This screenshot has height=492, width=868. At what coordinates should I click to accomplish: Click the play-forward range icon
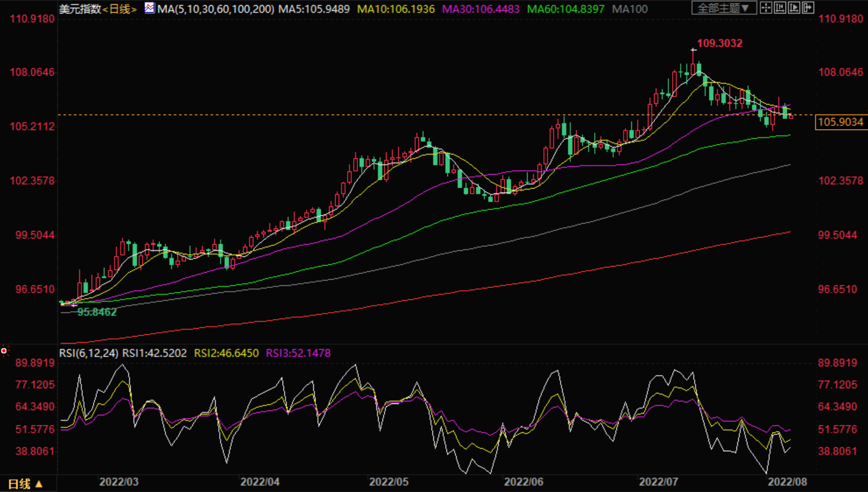794,8
